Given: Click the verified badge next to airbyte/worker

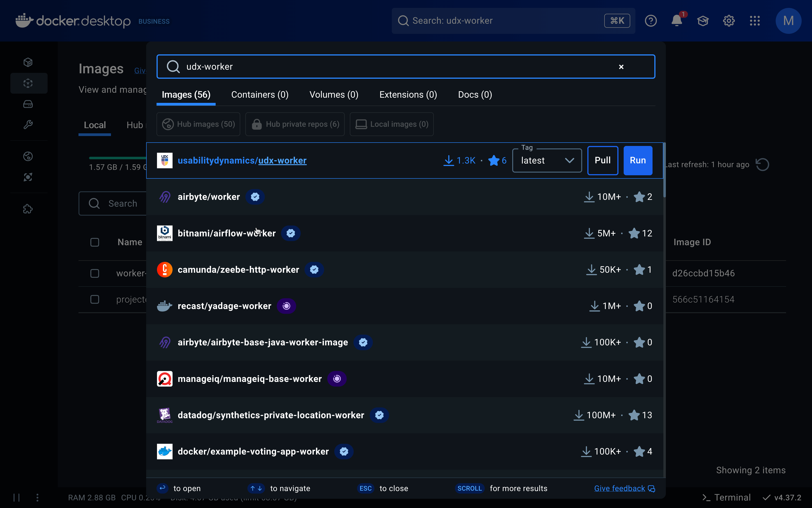Looking at the screenshot, I should click(x=255, y=197).
